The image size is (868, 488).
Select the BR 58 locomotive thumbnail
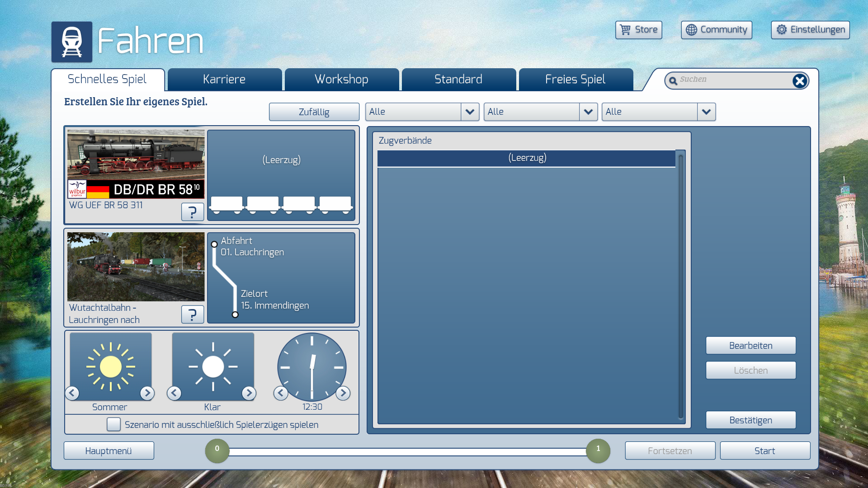pos(136,164)
